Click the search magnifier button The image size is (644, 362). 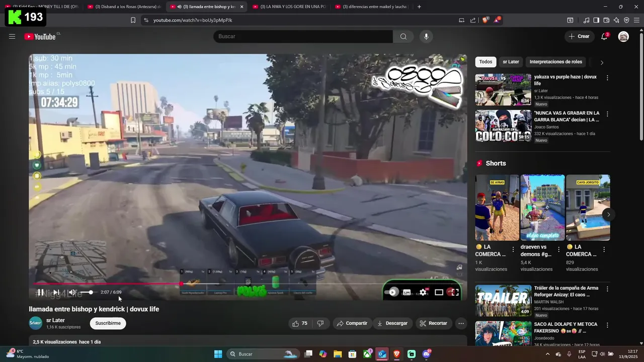click(403, 36)
